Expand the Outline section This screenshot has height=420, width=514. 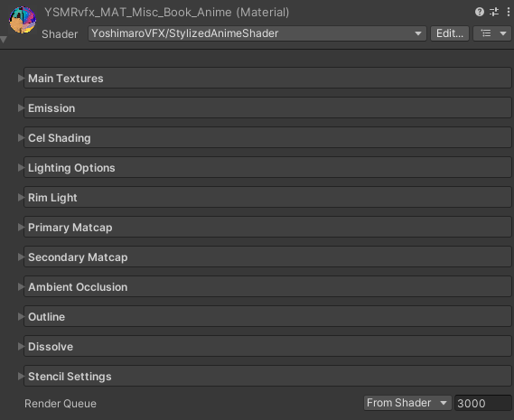(267, 317)
